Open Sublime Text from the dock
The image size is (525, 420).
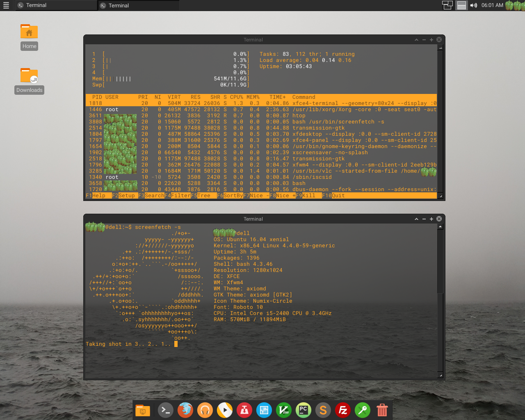(x=323, y=410)
